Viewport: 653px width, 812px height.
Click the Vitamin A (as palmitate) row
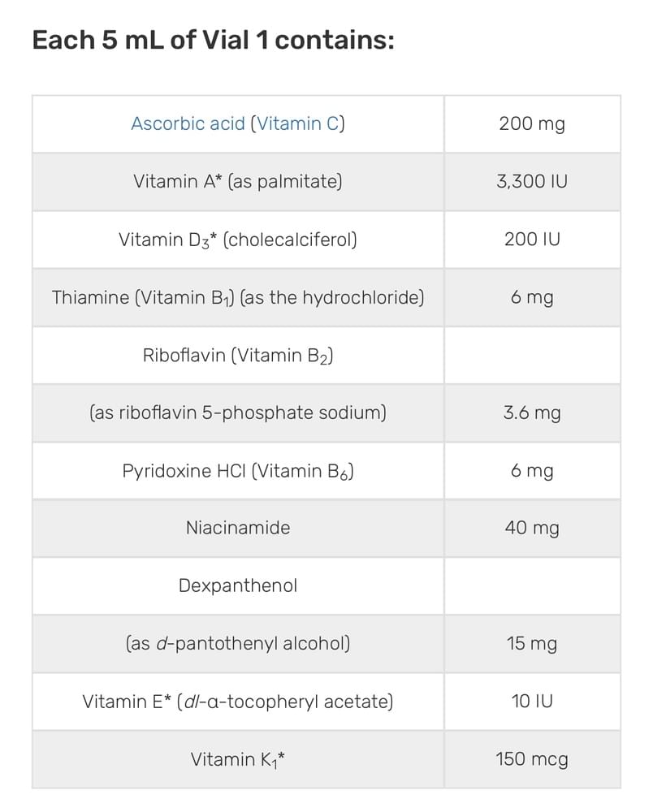(238, 182)
